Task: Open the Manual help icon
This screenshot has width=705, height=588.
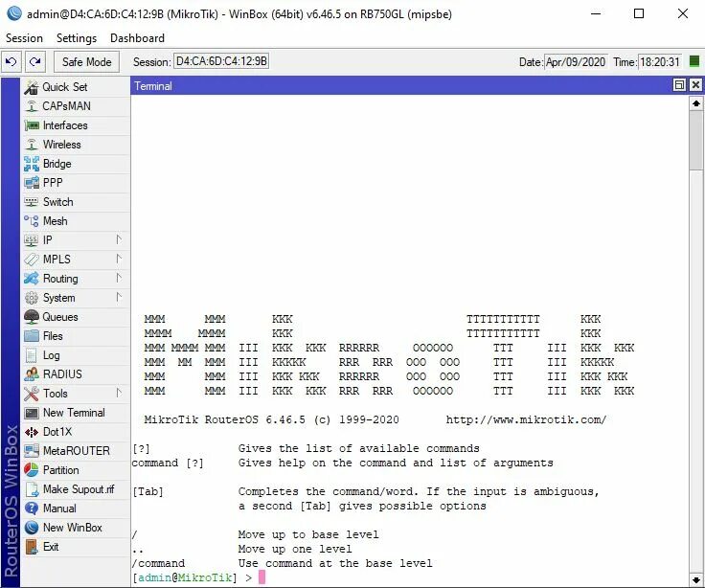Action: (x=31, y=509)
